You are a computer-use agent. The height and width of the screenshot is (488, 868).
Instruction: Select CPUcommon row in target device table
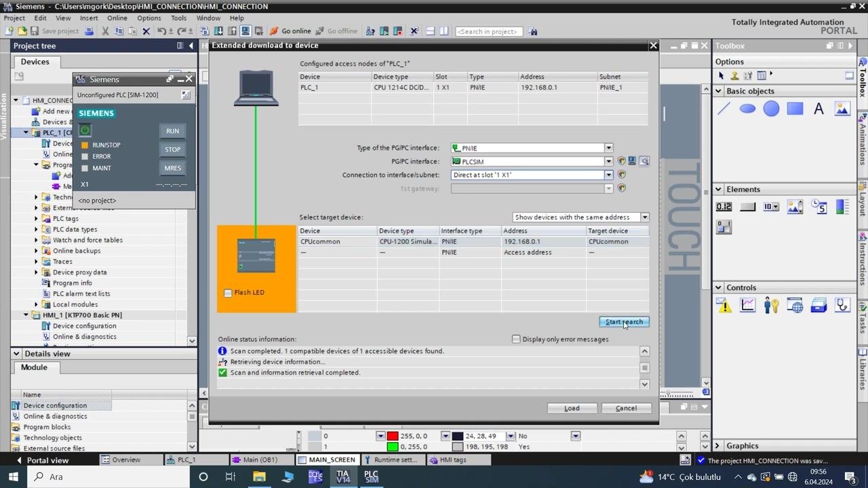(x=473, y=241)
